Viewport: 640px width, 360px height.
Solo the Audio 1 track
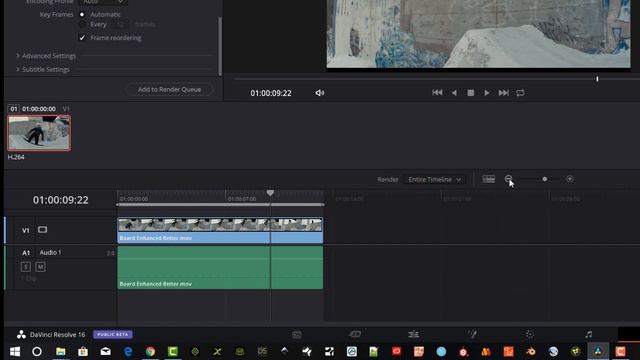26,267
